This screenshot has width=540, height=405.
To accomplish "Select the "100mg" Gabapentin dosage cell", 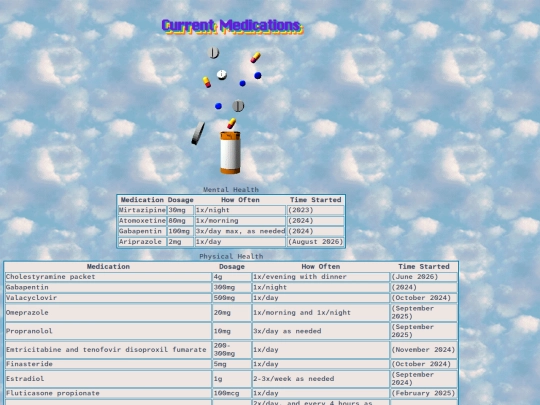I will 180,231.
